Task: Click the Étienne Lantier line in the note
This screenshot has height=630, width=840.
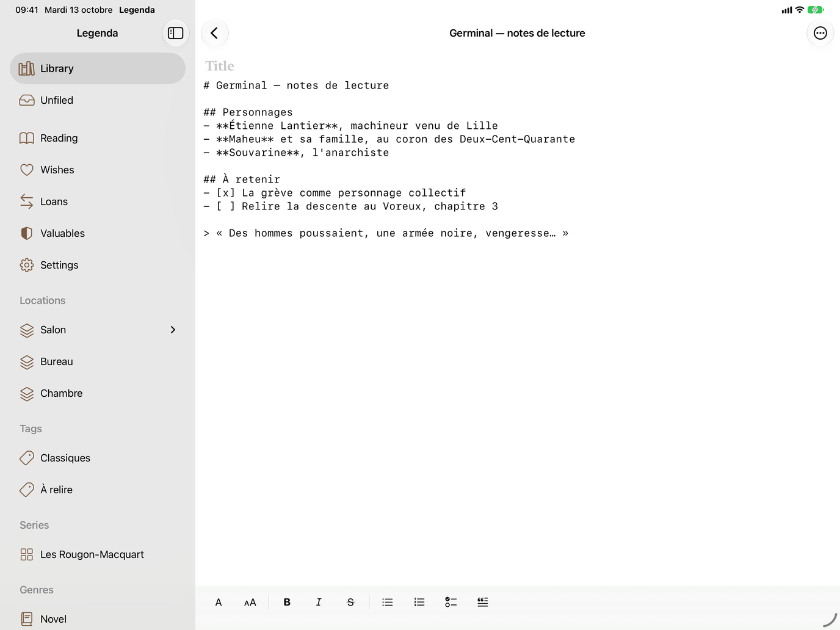Action: coord(350,126)
